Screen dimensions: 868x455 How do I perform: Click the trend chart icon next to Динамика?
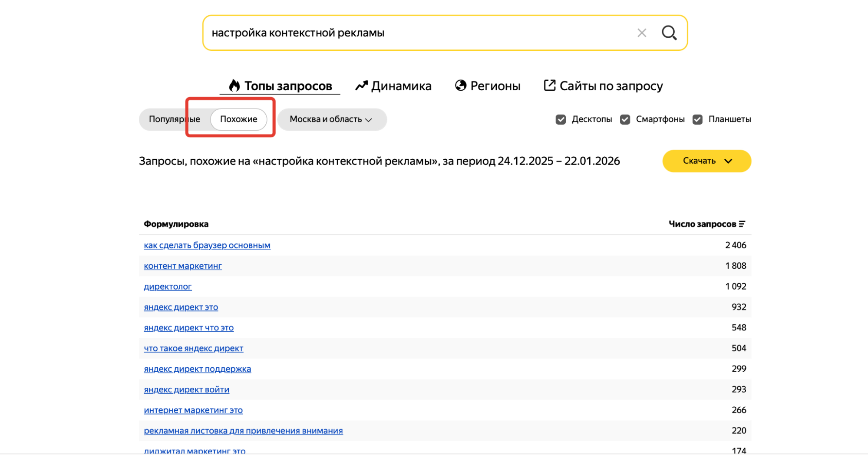(x=361, y=86)
